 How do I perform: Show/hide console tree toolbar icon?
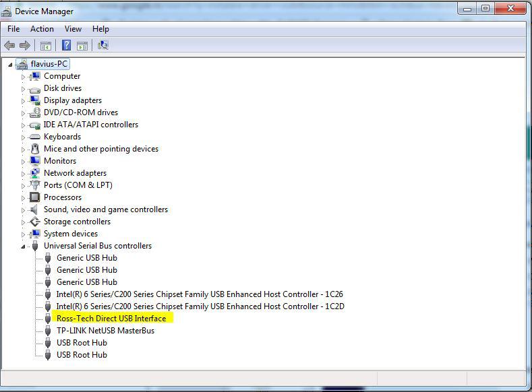46,45
